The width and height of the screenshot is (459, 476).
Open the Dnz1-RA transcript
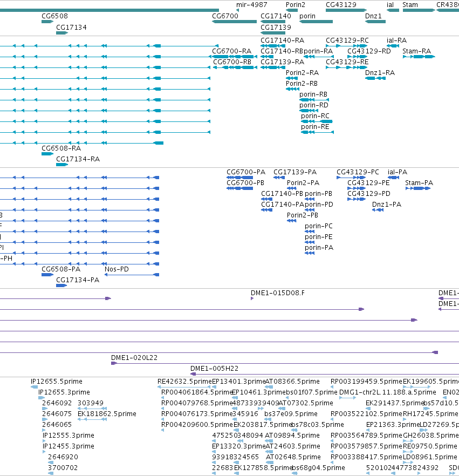click(375, 78)
